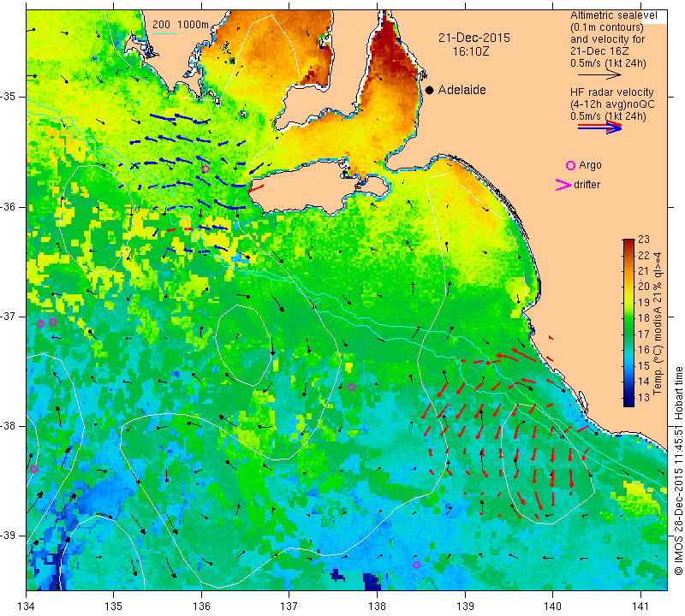Select the Argo float marker near 134.1E 38.4S
Image resolution: width=685 pixels, height=616 pixels.
coord(33,470)
